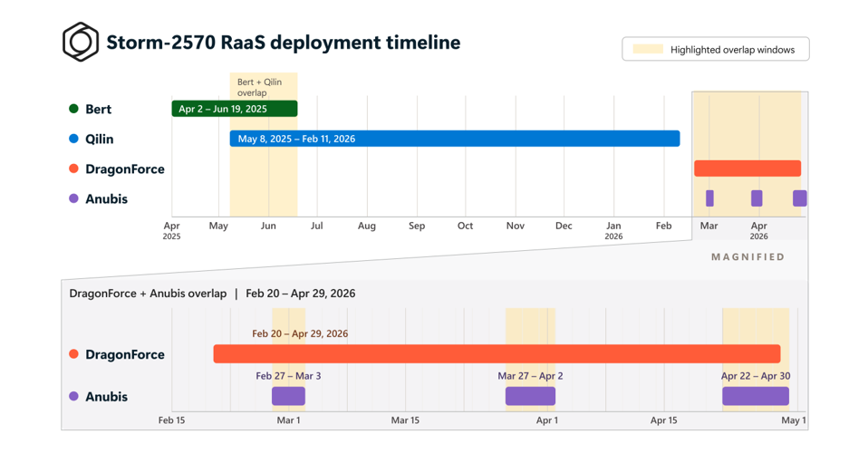Click the orange dot beside DragonForce in the magnified panel

[73, 354]
